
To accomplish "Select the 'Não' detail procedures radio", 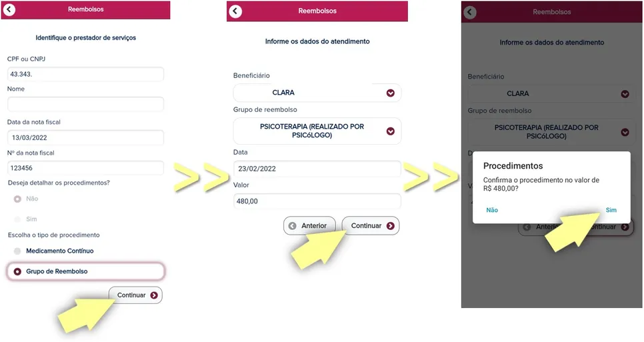I will [x=17, y=199].
